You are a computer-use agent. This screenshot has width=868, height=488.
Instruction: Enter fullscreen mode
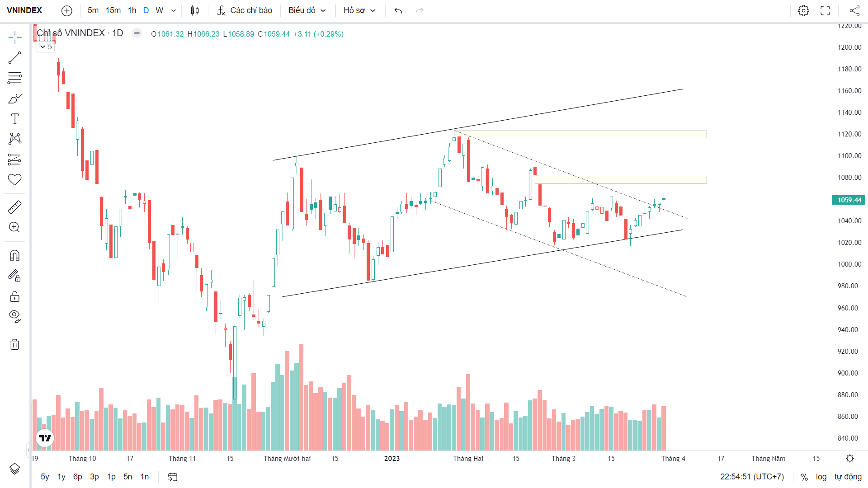pyautogui.click(x=825, y=10)
